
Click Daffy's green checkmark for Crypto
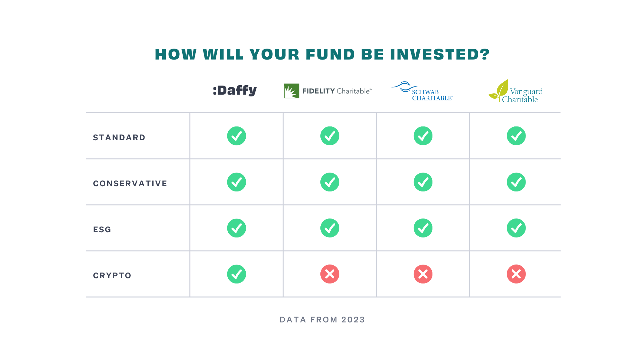pyautogui.click(x=237, y=274)
